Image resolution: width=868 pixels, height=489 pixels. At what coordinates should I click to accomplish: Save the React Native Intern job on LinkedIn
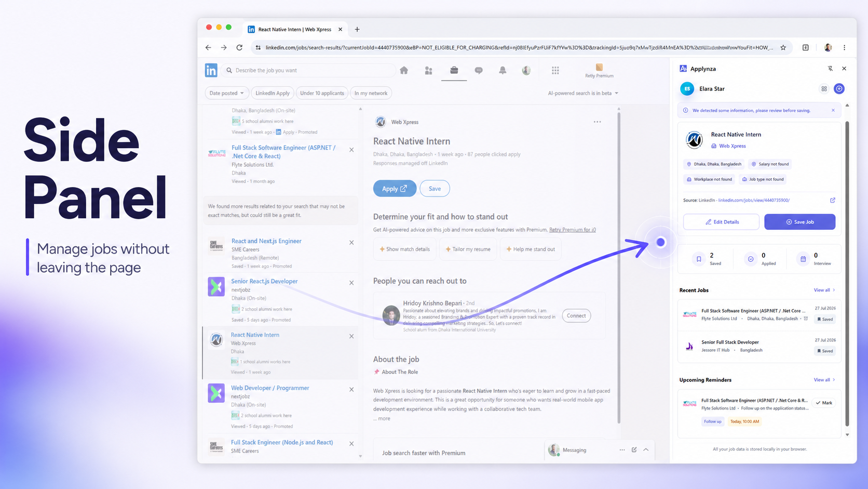[435, 189]
